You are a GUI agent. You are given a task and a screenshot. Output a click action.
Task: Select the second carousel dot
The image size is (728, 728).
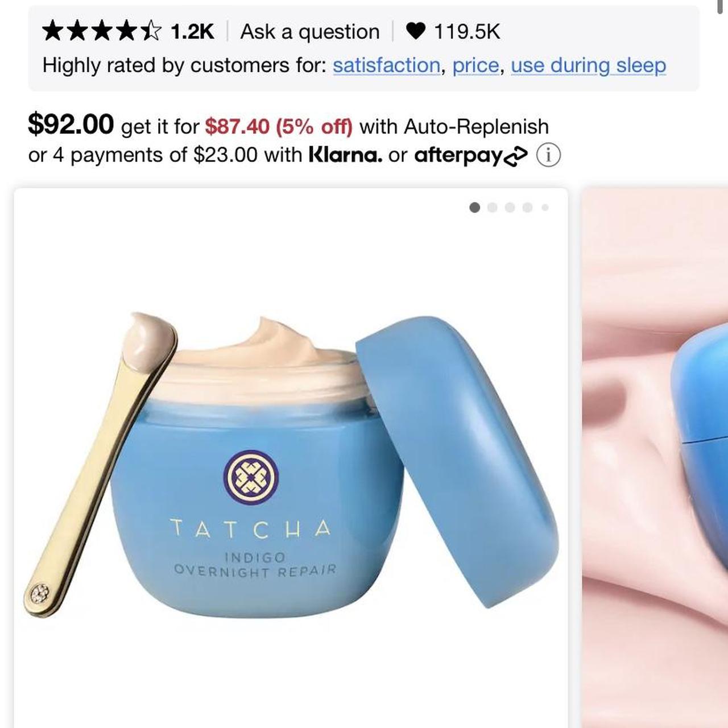point(493,208)
